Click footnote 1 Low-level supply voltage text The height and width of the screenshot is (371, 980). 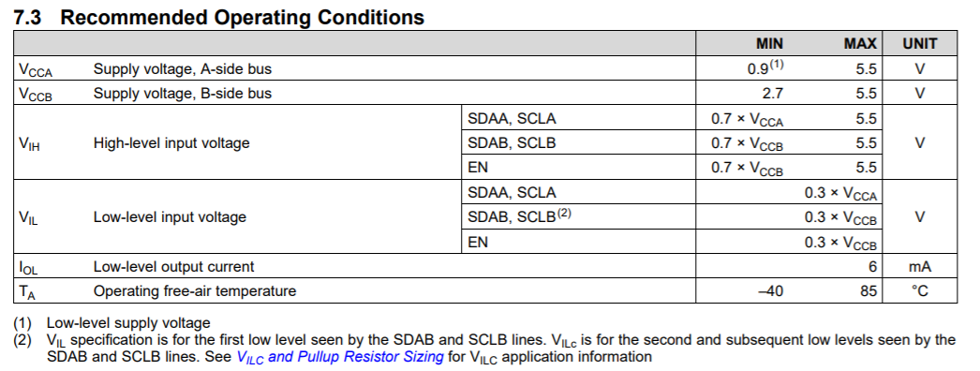pyautogui.click(x=128, y=323)
